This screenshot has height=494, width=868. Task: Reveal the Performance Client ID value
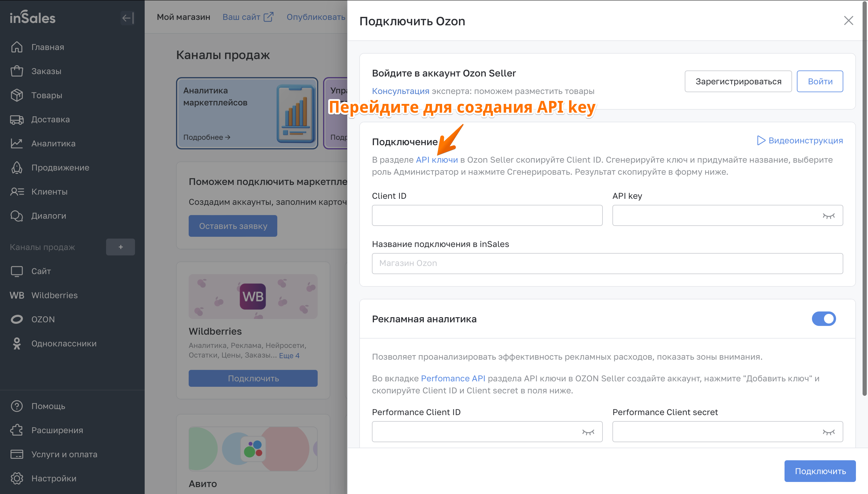588,432
